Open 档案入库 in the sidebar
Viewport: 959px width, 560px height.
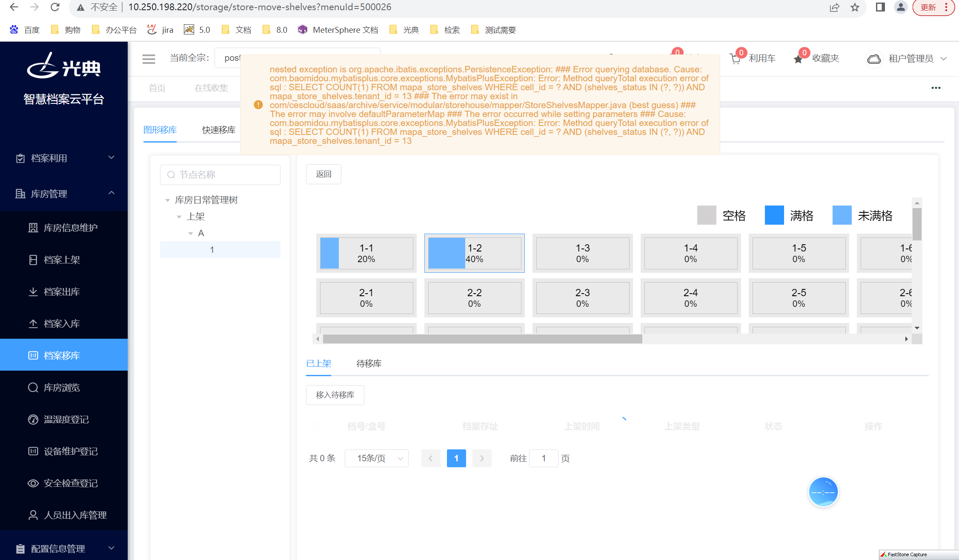(64, 323)
